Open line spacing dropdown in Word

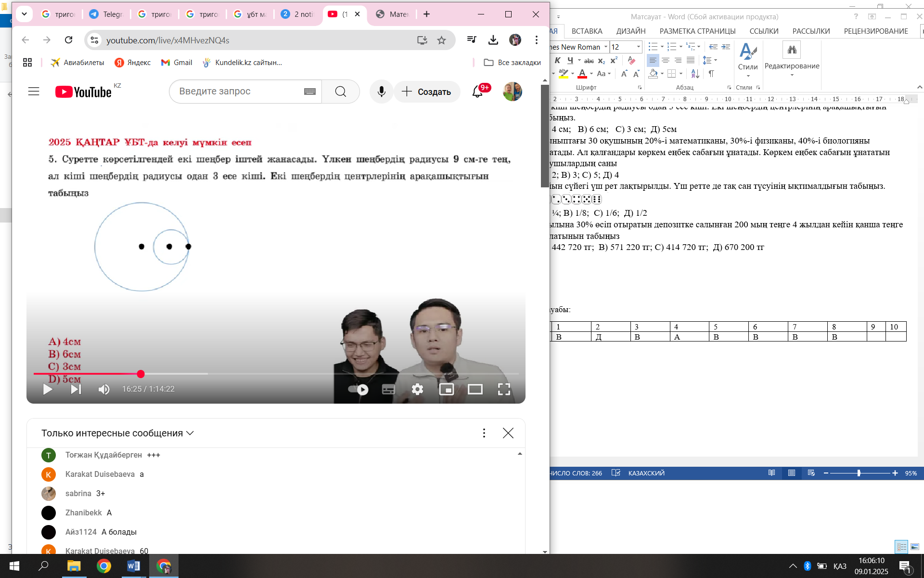tap(716, 60)
